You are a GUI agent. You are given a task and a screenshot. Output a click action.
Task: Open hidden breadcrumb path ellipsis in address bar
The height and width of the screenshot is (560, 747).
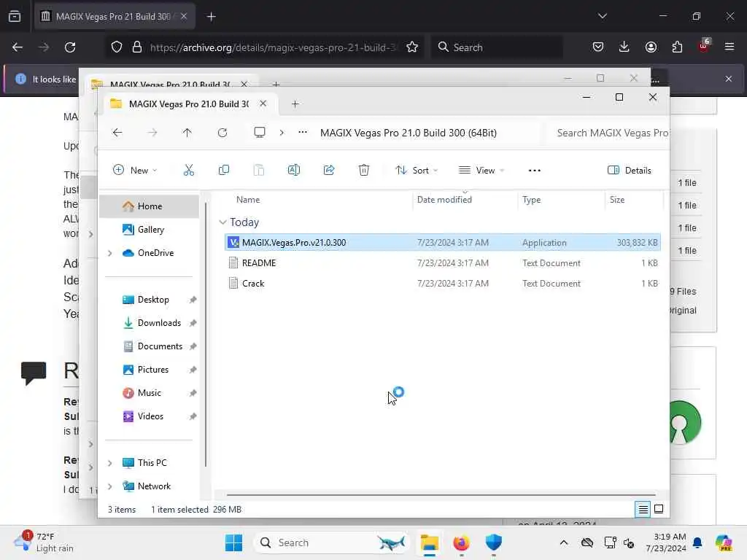303,133
